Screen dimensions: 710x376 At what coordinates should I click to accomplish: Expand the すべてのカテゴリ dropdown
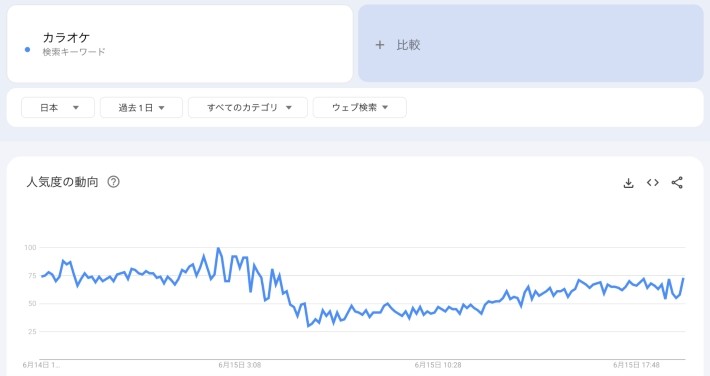coord(248,107)
